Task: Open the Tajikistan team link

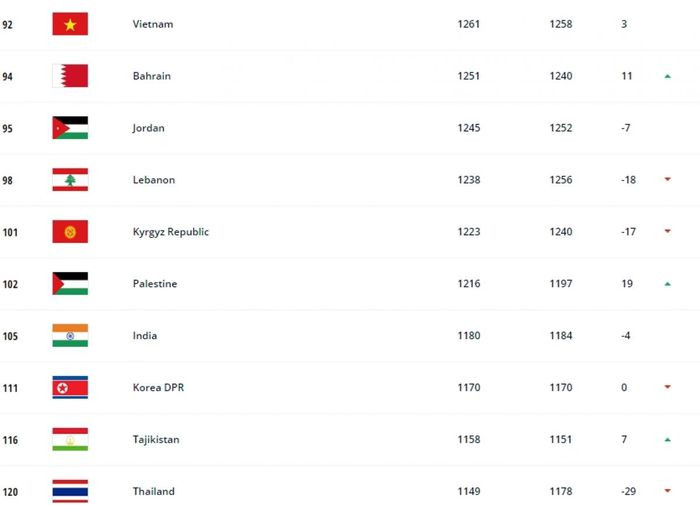Action: pos(156,440)
